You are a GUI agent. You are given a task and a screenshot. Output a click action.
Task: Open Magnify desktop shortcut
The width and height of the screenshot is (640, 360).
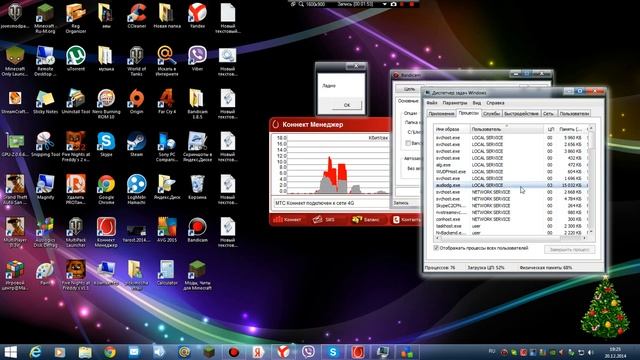pos(45,187)
